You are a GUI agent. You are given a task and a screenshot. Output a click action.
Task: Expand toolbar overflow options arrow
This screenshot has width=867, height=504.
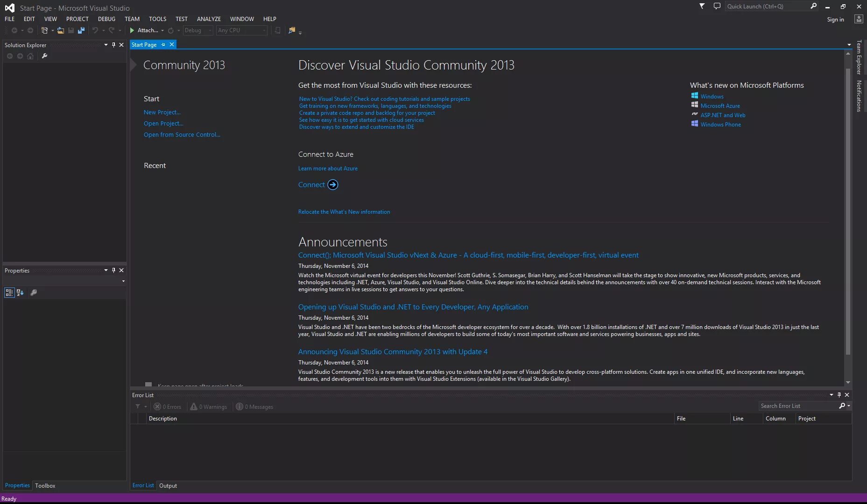(x=300, y=32)
